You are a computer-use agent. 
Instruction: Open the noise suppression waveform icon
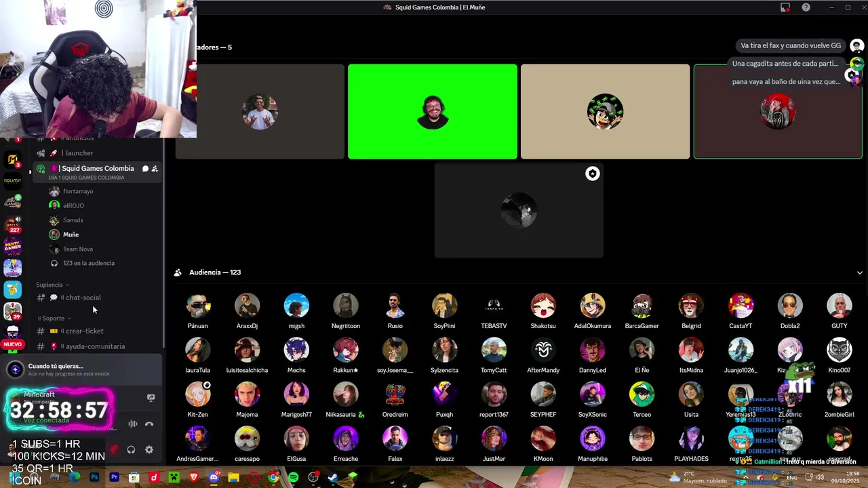point(133,424)
